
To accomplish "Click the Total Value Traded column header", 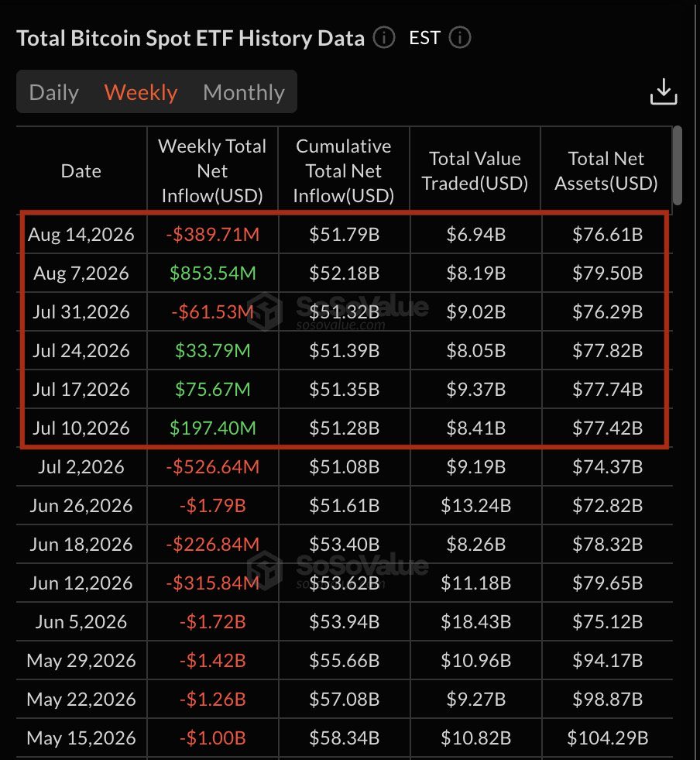I will click(x=475, y=170).
